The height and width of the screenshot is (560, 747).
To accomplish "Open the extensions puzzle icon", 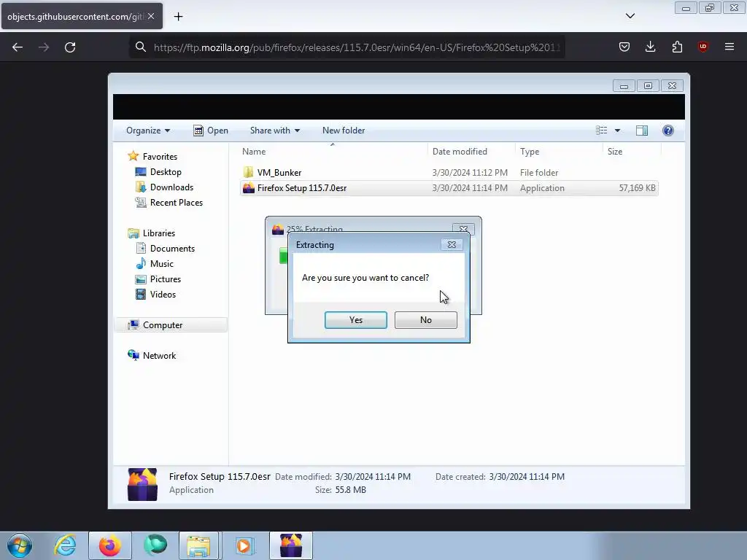I will pos(677,47).
